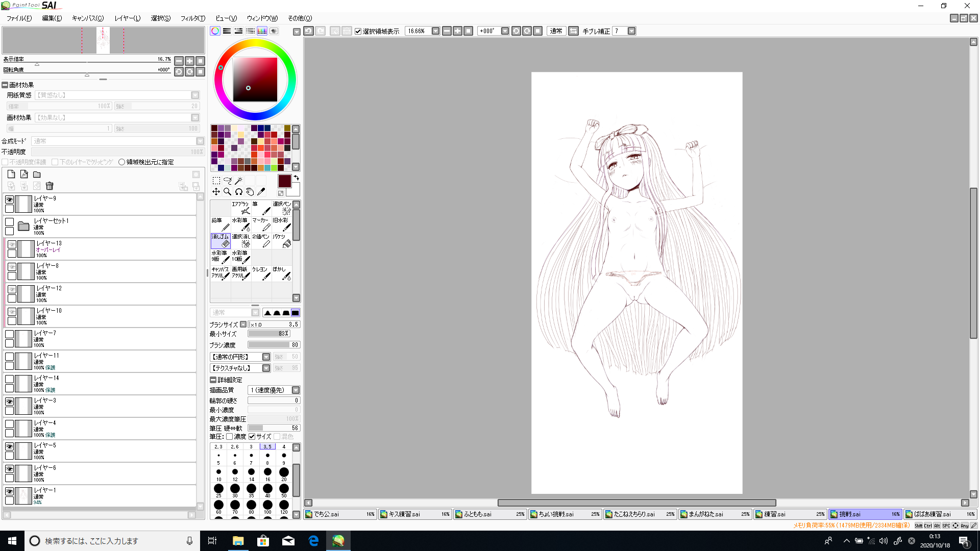Choose the バケツ bucket fill tool
The image size is (980, 551).
[x=282, y=241]
